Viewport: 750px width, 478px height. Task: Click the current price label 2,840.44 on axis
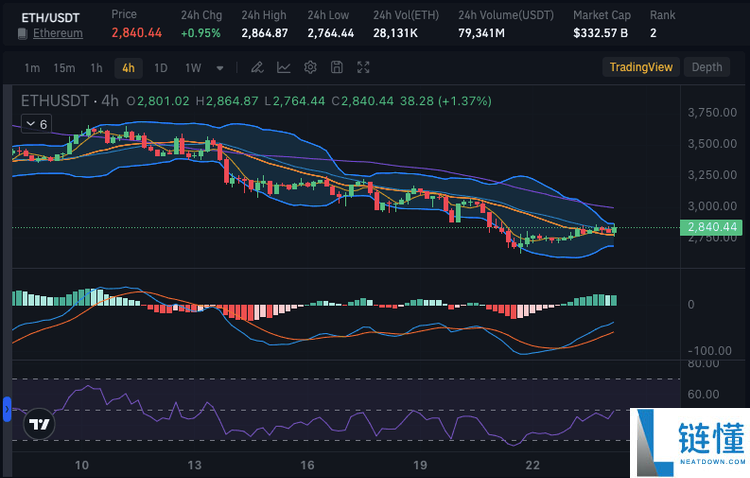pos(713,227)
